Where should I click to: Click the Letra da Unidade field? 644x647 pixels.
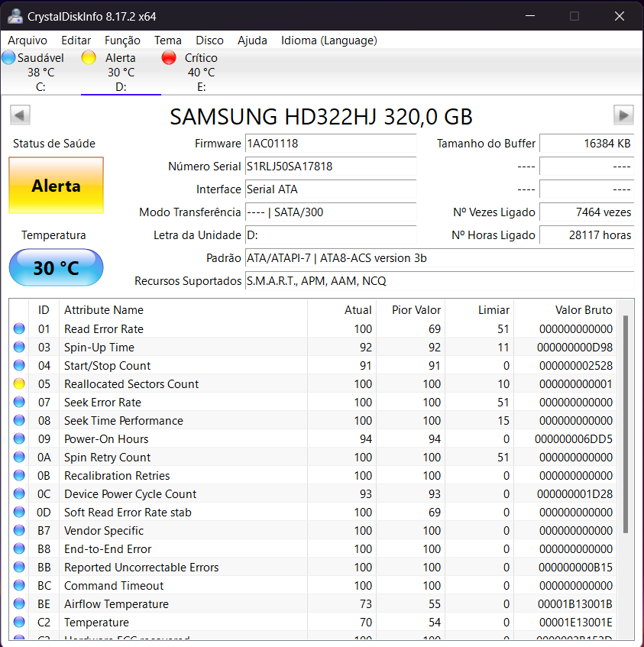[331, 235]
